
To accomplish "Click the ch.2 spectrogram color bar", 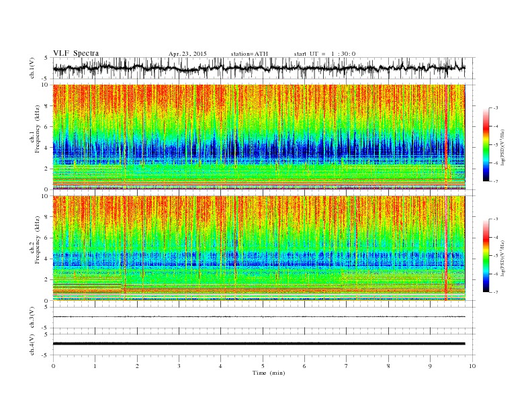I will (486, 256).
